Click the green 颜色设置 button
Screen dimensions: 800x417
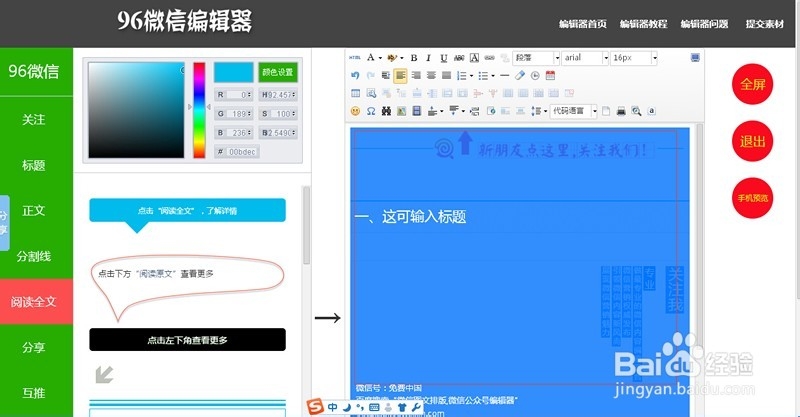point(278,72)
